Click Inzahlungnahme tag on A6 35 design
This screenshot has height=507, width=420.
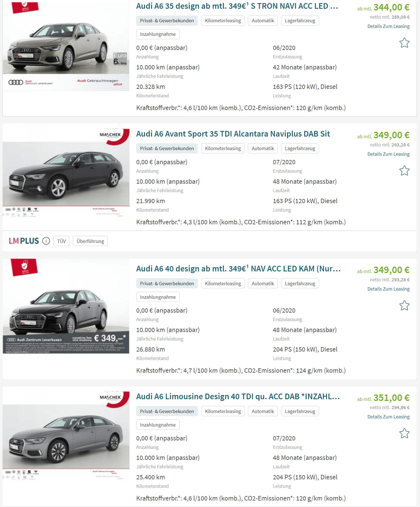pyautogui.click(x=158, y=34)
